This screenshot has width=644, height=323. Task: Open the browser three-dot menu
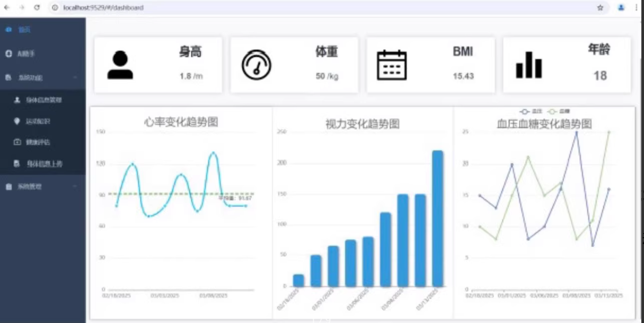tap(636, 8)
